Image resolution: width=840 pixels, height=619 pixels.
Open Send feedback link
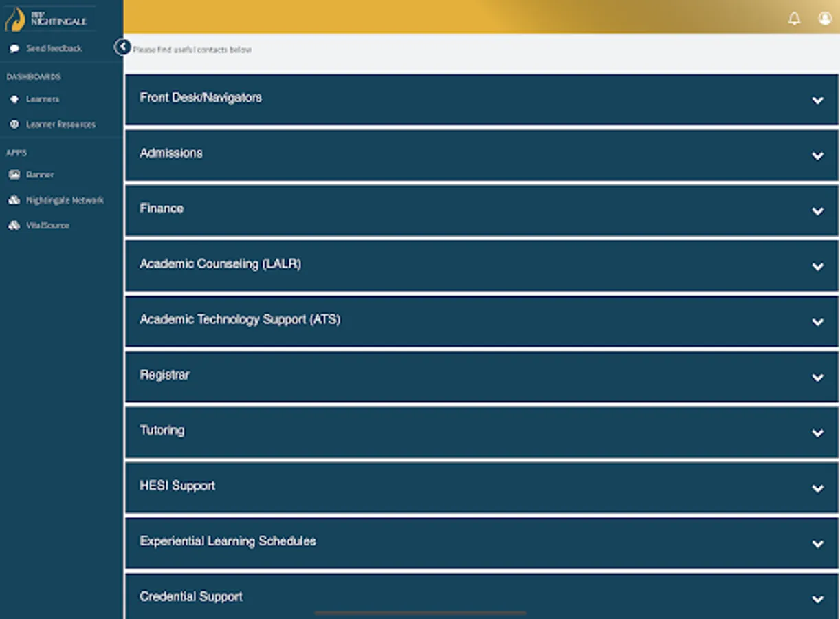[54, 48]
